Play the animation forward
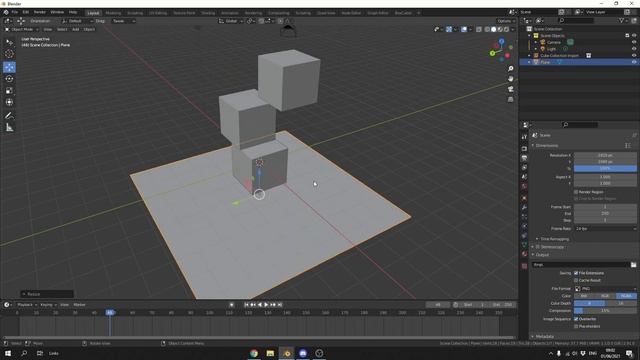Image resolution: width=640 pixels, height=360 pixels. (x=267, y=304)
